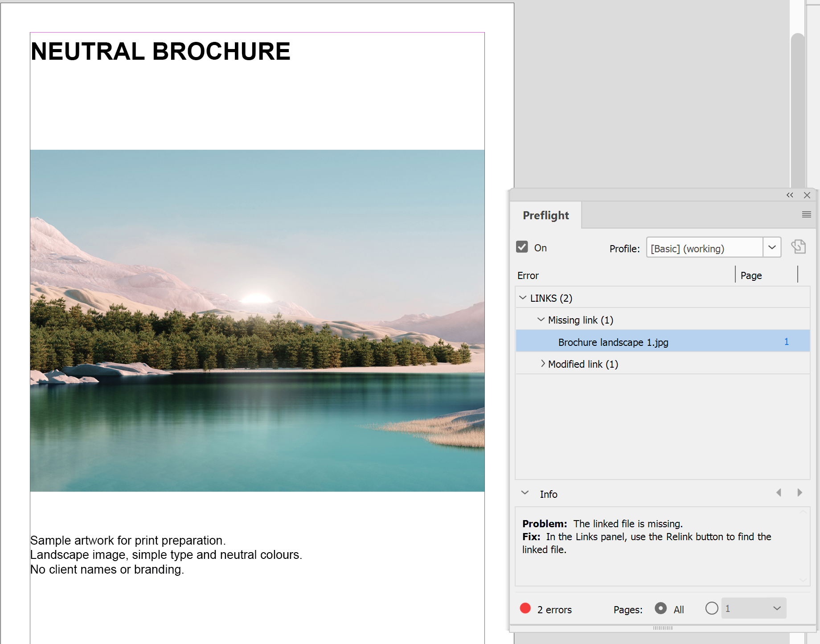Collapse the Preflight panel to icons
Viewport: 820px width, 644px height.
click(x=790, y=195)
